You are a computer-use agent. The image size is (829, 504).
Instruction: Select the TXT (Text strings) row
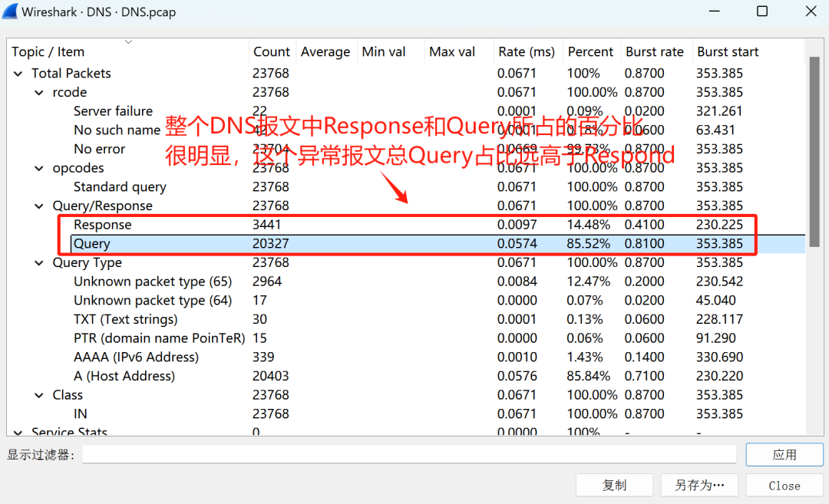click(125, 319)
